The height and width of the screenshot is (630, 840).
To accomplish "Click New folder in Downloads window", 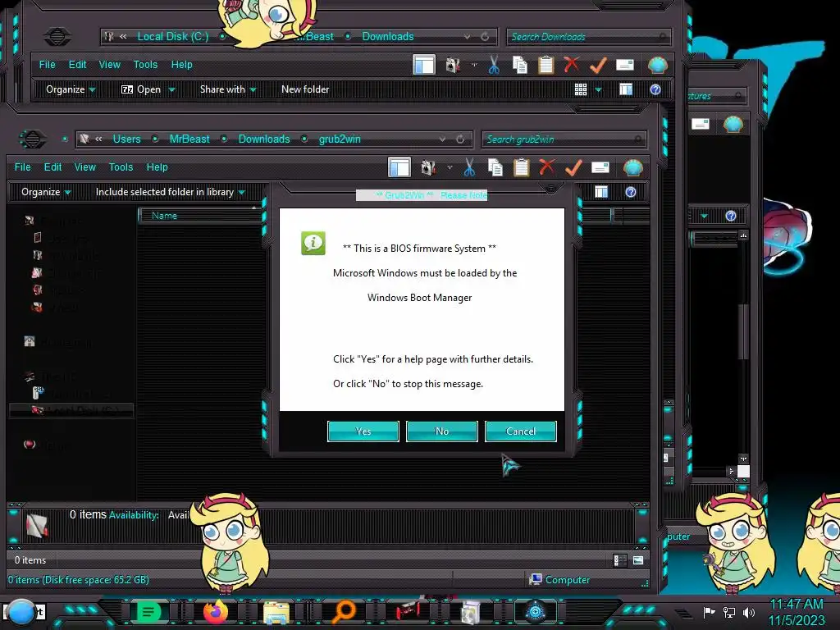I will pyautogui.click(x=305, y=89).
